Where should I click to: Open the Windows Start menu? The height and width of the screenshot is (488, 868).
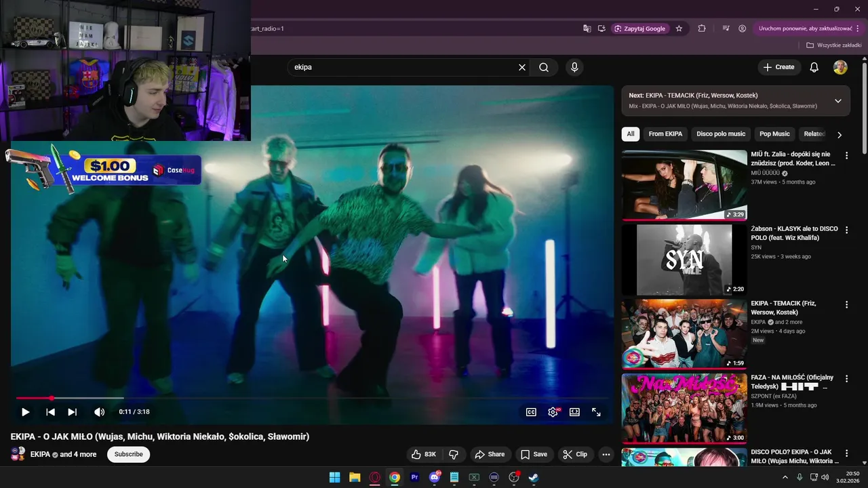[x=335, y=477]
